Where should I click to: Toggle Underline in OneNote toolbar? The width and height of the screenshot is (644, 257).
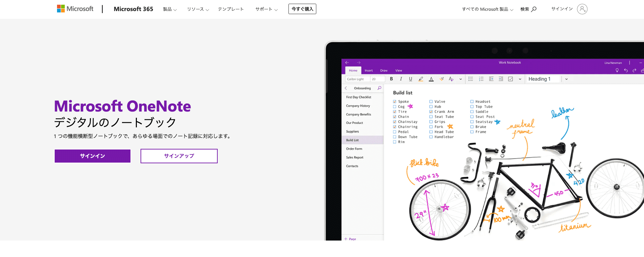(x=411, y=79)
